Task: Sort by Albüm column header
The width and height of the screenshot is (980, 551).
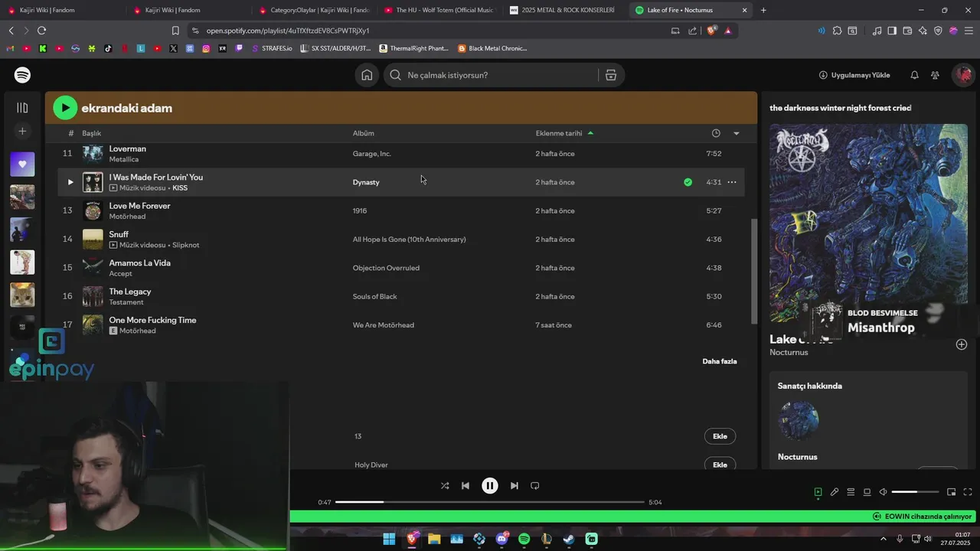Action: [363, 133]
